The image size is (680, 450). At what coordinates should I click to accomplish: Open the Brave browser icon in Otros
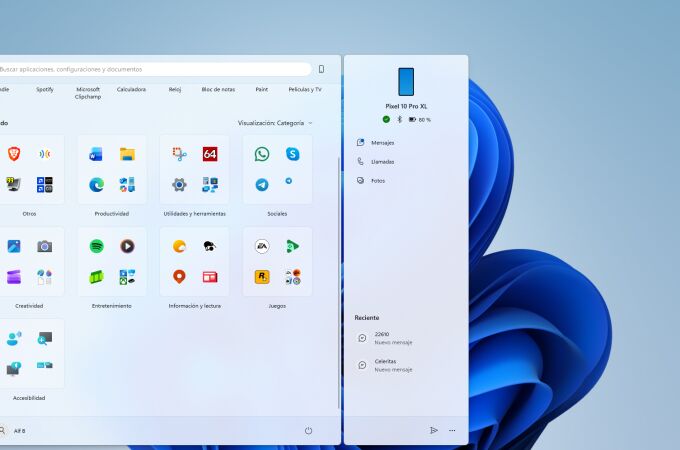tap(14, 154)
